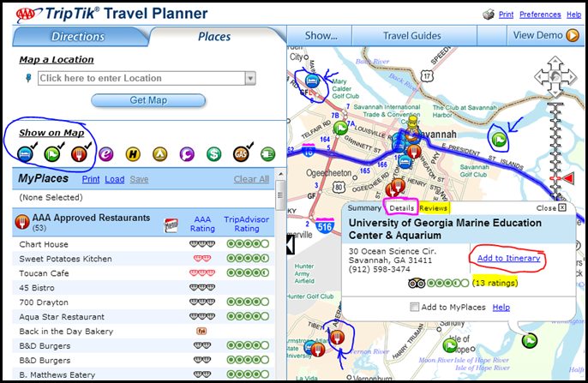Click the Help link in top header
Screen dimensions: 588x383
[x=573, y=15]
